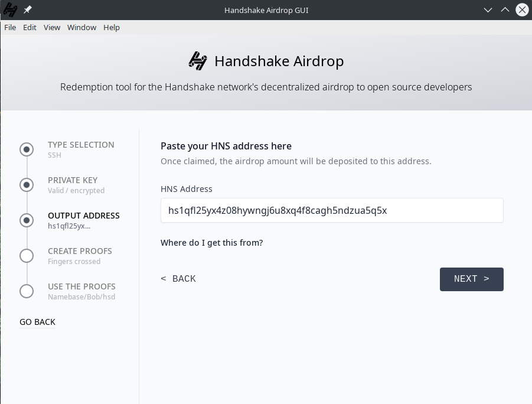Screen dimensions: 532x404
Task: Click the GO BACK link in sidebar
Action: (37, 322)
